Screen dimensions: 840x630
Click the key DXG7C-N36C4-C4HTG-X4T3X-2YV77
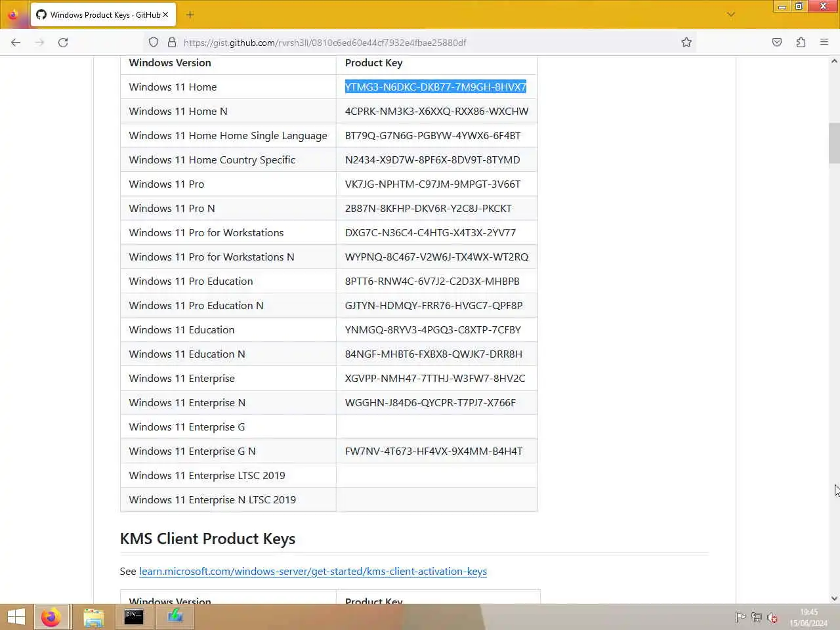coord(430,232)
